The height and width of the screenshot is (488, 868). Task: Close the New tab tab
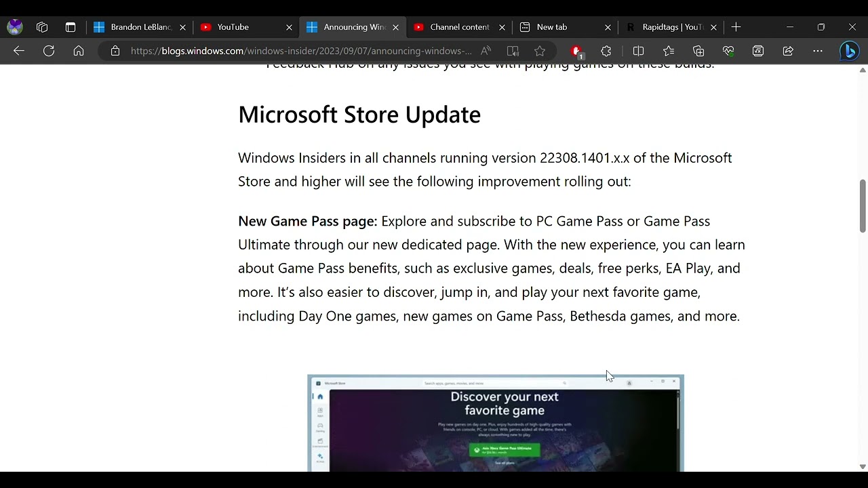(608, 27)
